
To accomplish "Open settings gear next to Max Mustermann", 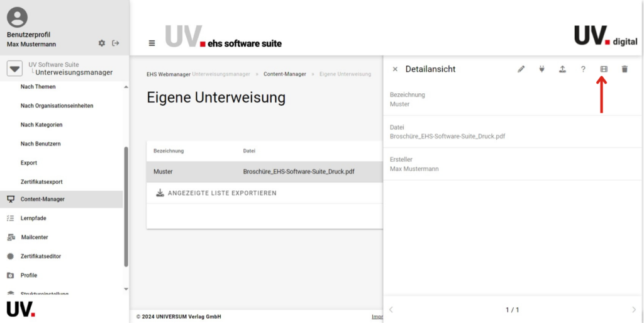I will point(102,43).
